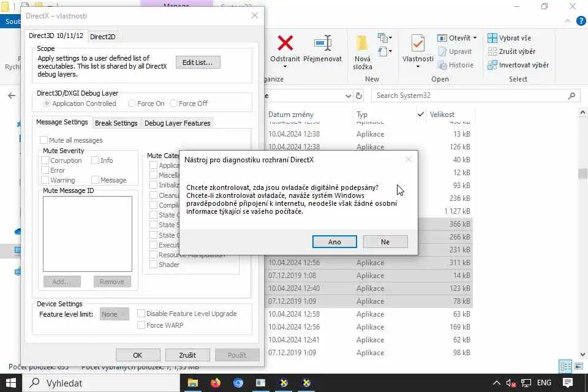Click the muted volume icon in system tray
This screenshot has height=392, width=588.
511,383
